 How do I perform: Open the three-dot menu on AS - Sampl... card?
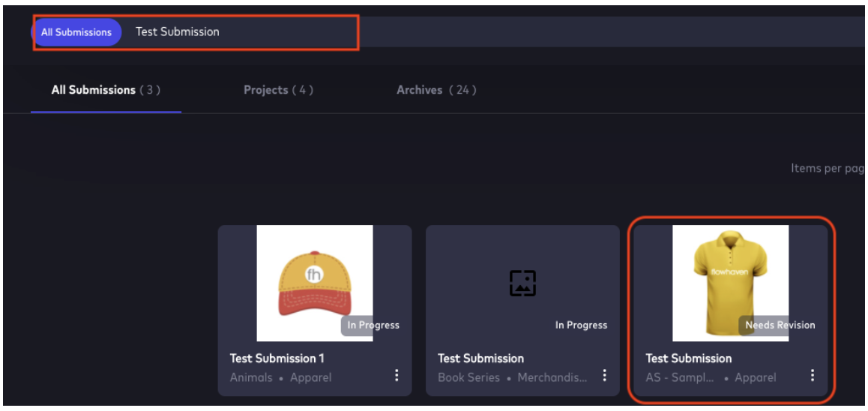[812, 376]
